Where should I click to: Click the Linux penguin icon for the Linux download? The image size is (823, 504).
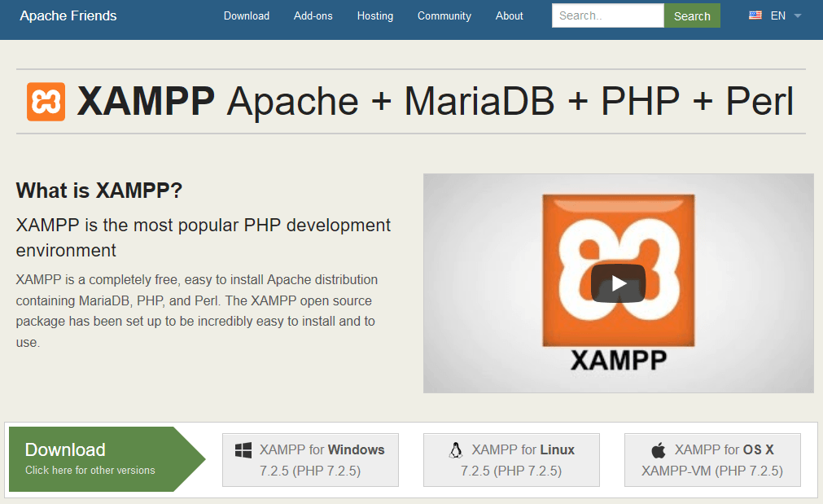(x=457, y=449)
